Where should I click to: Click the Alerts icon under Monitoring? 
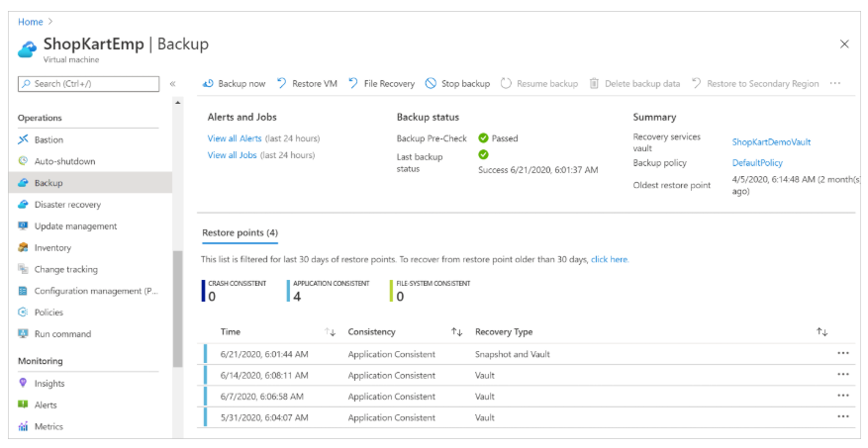point(23,404)
